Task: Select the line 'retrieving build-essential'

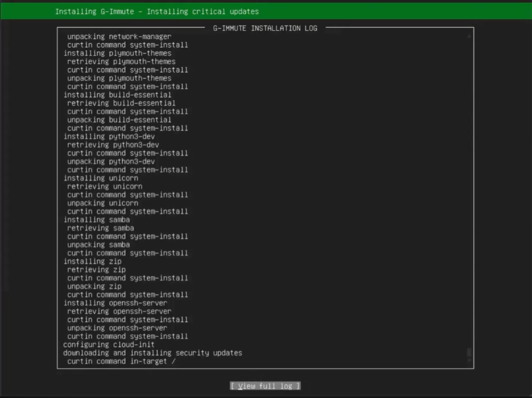Action: tap(121, 103)
